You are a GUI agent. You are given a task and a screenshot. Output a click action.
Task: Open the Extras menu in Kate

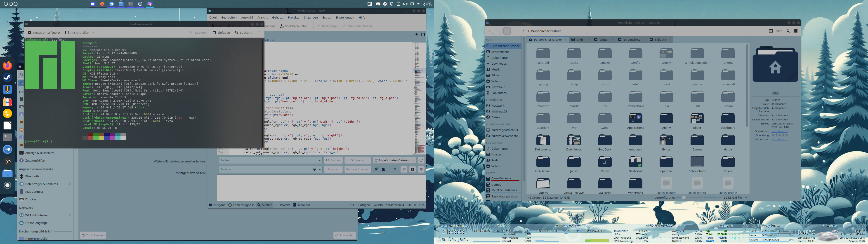point(326,17)
